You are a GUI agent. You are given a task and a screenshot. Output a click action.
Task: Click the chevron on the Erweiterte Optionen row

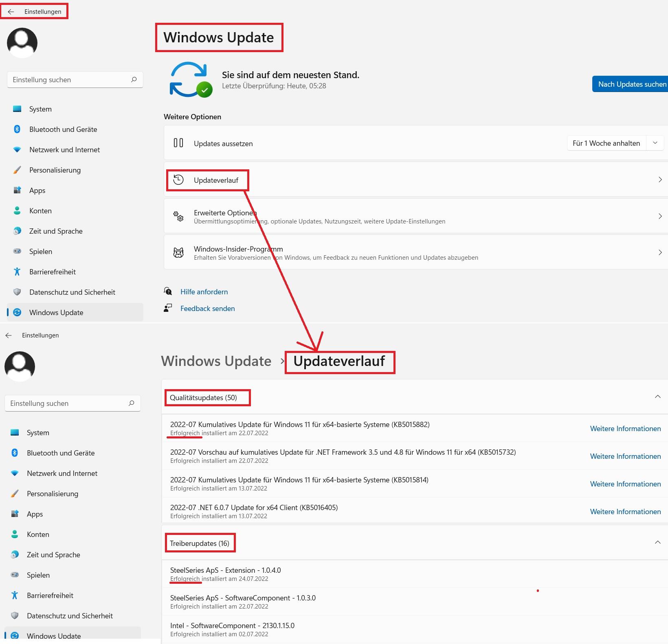660,216
